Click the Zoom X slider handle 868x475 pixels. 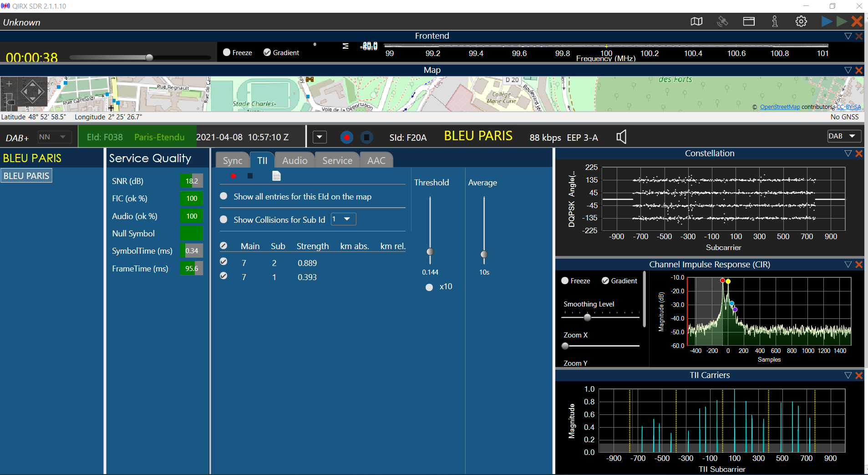coord(565,346)
